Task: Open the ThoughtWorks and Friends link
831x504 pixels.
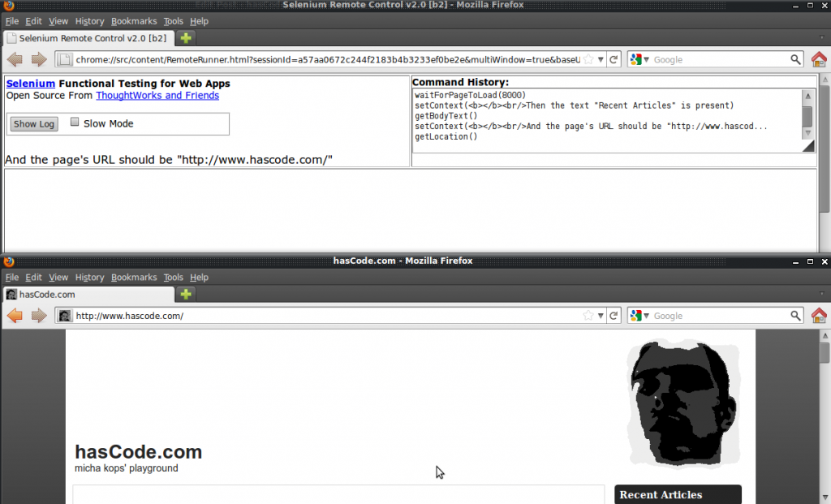Action: (157, 95)
